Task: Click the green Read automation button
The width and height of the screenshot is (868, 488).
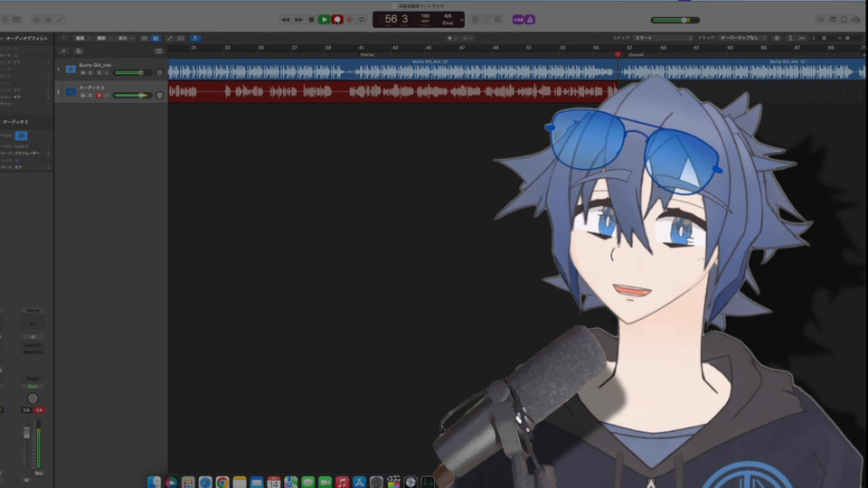Action: 33,386
